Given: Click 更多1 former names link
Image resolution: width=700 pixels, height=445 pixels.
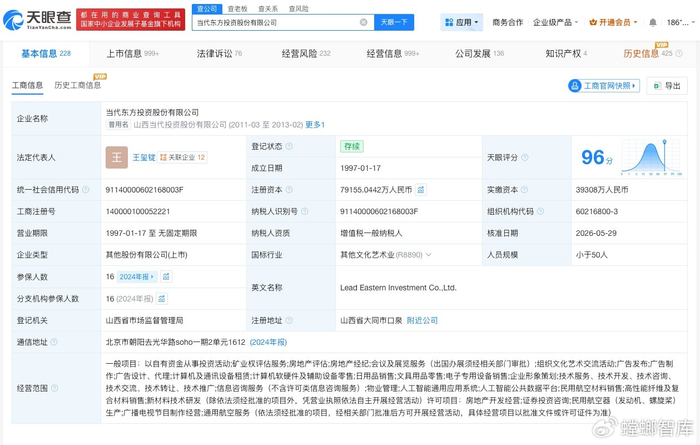Looking at the screenshot, I should (x=315, y=125).
